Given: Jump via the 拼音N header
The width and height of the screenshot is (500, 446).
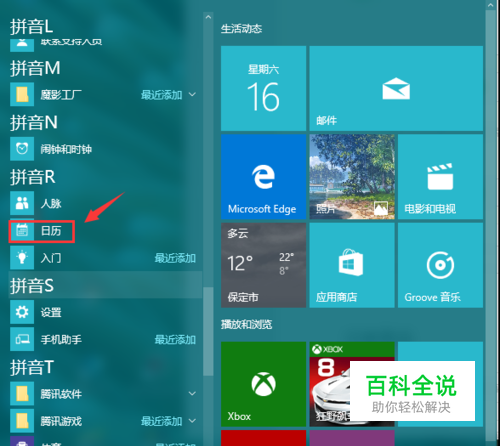Looking at the screenshot, I should click(34, 122).
